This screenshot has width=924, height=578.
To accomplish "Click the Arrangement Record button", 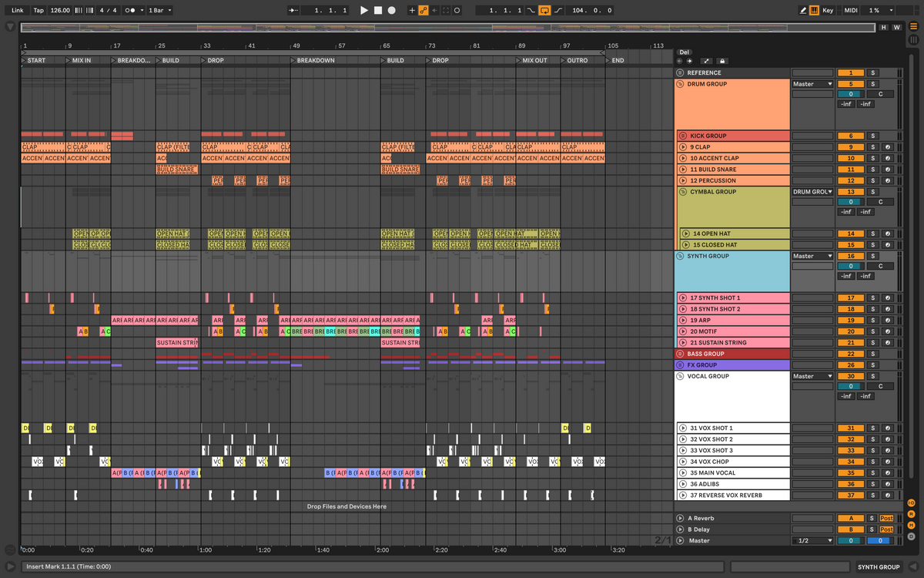I will pyautogui.click(x=392, y=10).
